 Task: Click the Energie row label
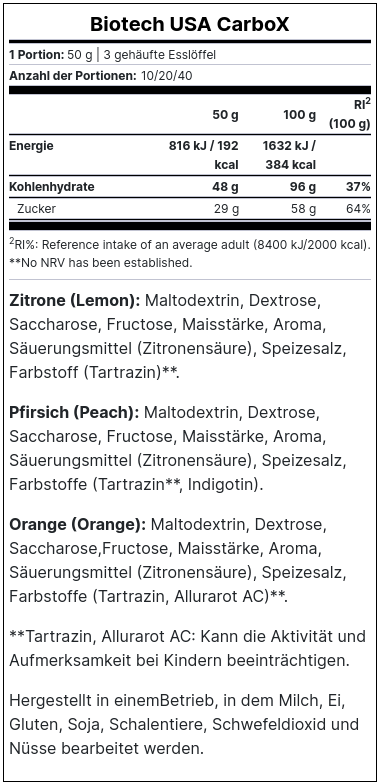32,146
